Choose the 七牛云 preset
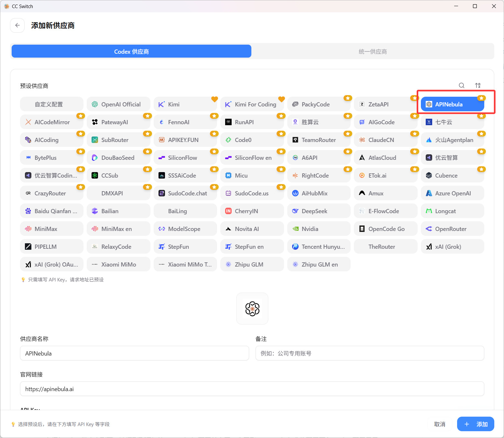Image resolution: width=504 pixels, height=438 pixels. pyautogui.click(x=453, y=122)
